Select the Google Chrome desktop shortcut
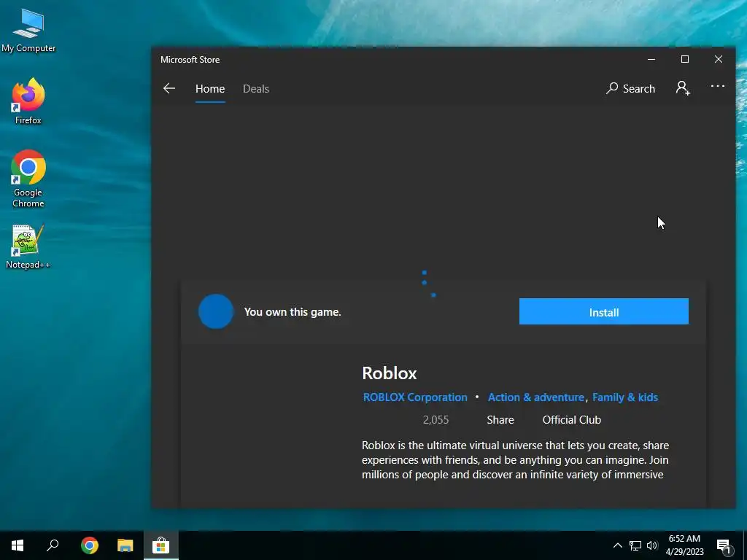 coord(28,179)
